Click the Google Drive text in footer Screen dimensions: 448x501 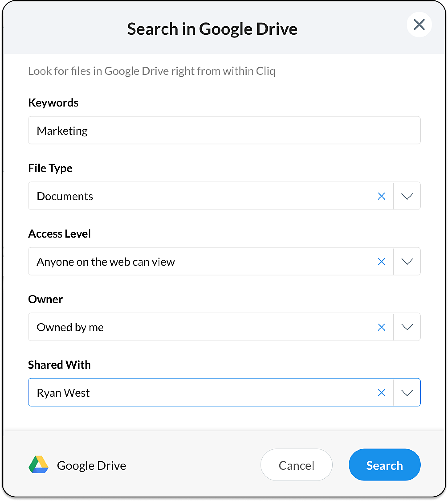pyautogui.click(x=91, y=466)
